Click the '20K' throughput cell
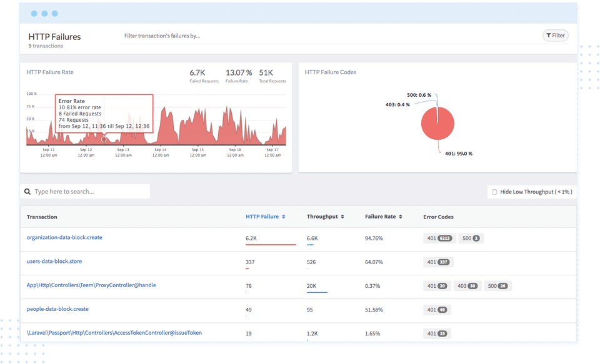 pos(311,286)
